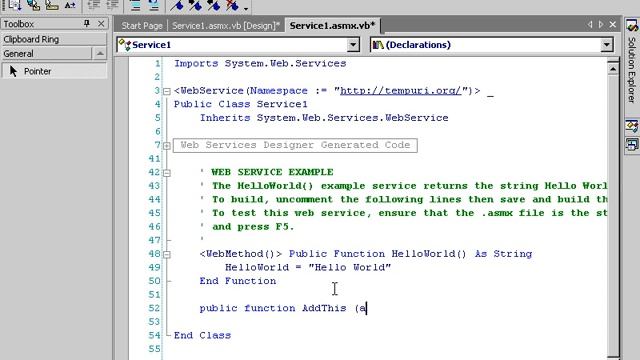The width and height of the screenshot is (640, 360).
Task: Clear all bookmarks with red-X flag icon
Action: click(x=232, y=5)
